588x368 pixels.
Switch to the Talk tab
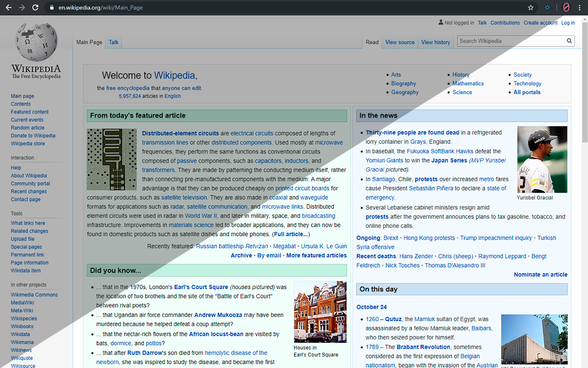tap(114, 42)
